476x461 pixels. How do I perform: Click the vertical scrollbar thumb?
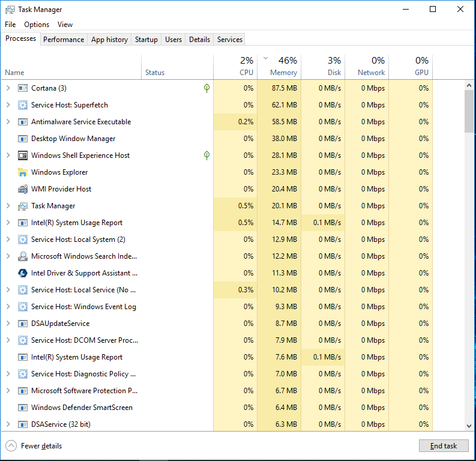coord(469,112)
